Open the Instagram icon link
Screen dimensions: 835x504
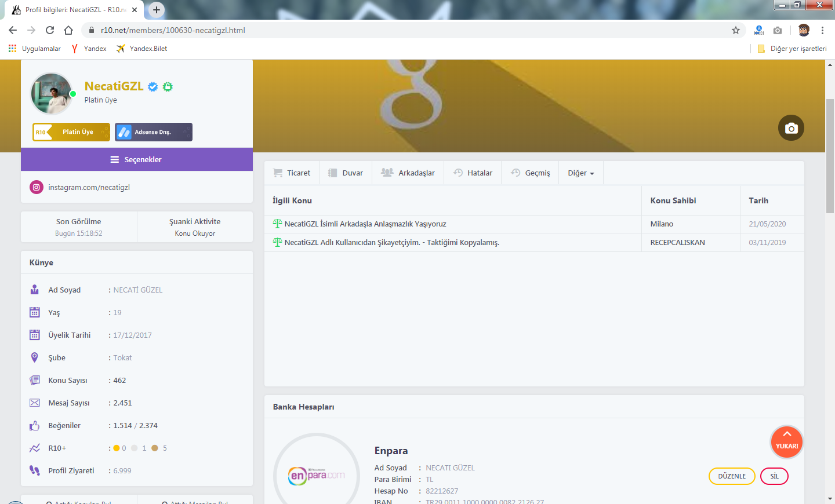click(37, 187)
